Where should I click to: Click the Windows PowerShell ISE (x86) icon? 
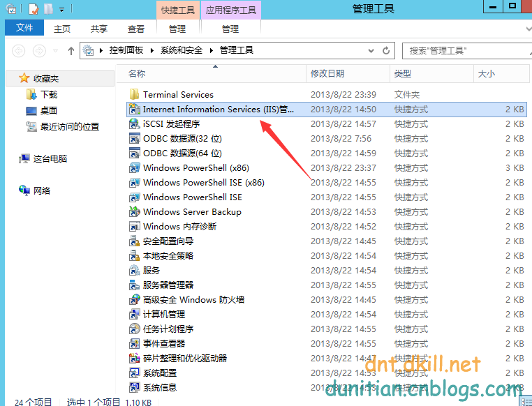pos(134,182)
